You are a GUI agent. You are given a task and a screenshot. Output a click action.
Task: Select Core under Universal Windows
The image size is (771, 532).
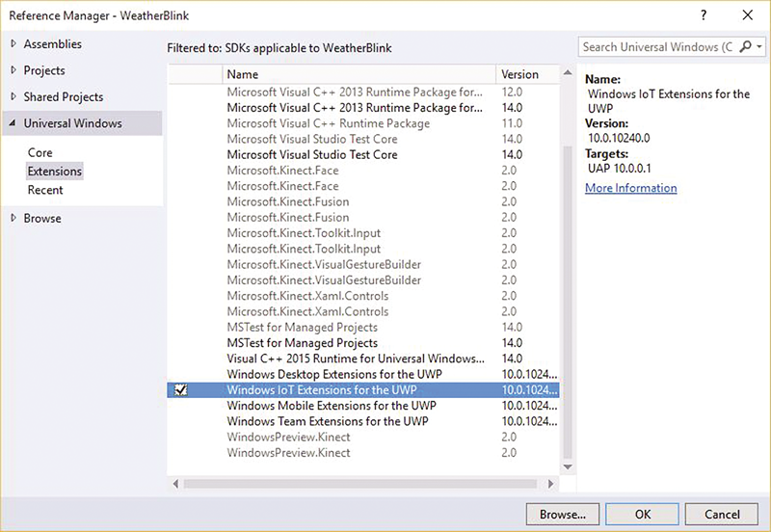click(x=40, y=152)
